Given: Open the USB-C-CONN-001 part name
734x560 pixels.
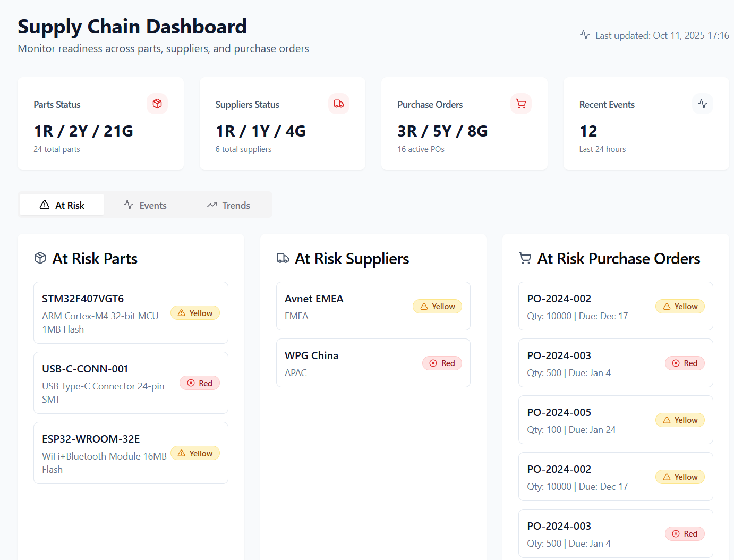Looking at the screenshot, I should coord(85,369).
